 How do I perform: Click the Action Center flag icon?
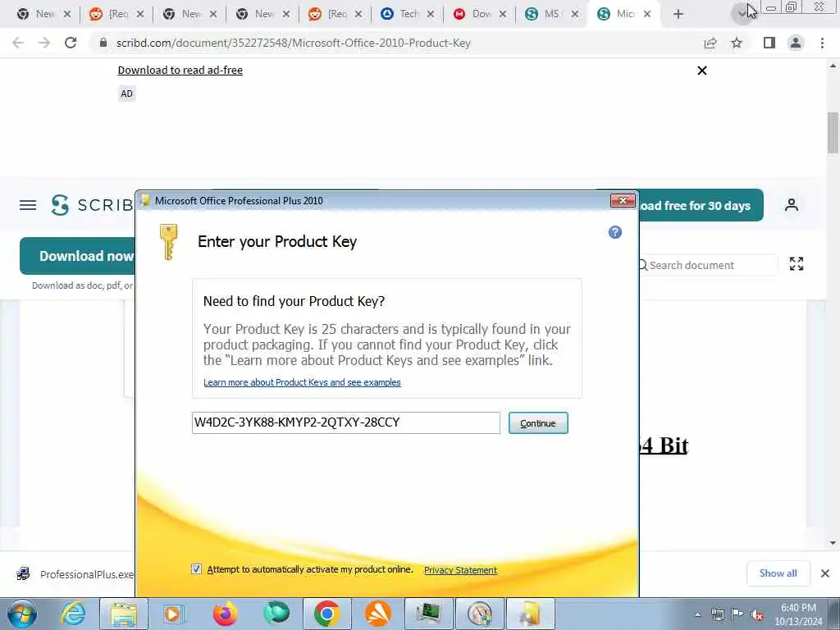click(737, 614)
